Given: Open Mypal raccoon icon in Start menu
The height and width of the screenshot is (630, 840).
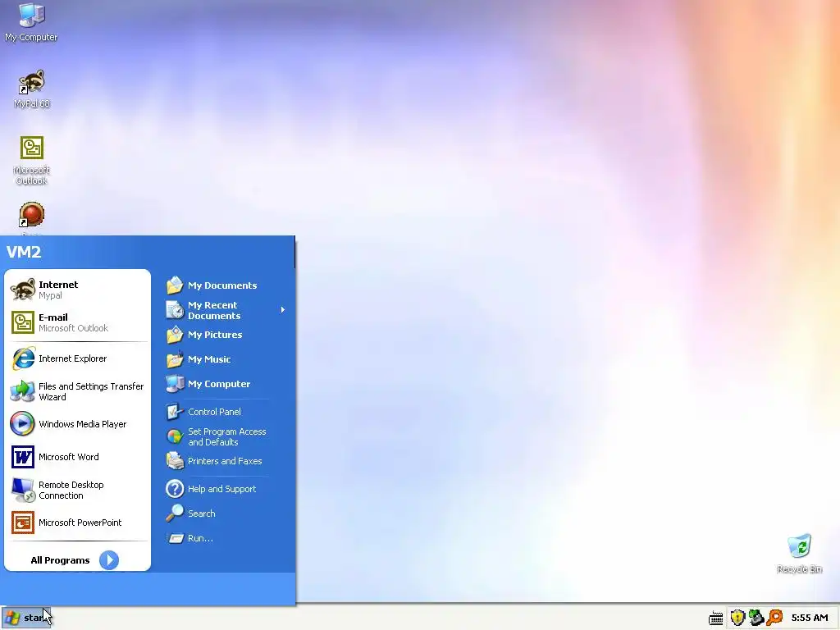Looking at the screenshot, I should point(22,290).
